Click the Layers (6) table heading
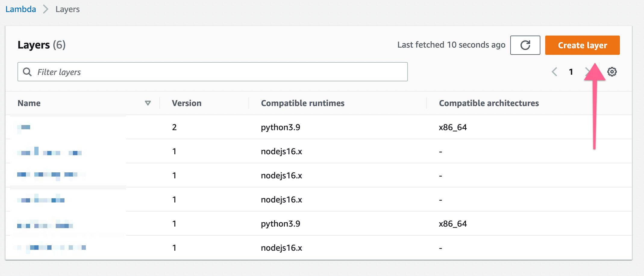 (x=42, y=45)
